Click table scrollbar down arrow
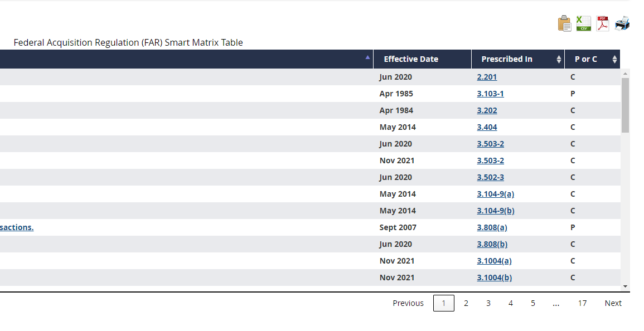The width and height of the screenshot is (644, 331). coord(625,286)
